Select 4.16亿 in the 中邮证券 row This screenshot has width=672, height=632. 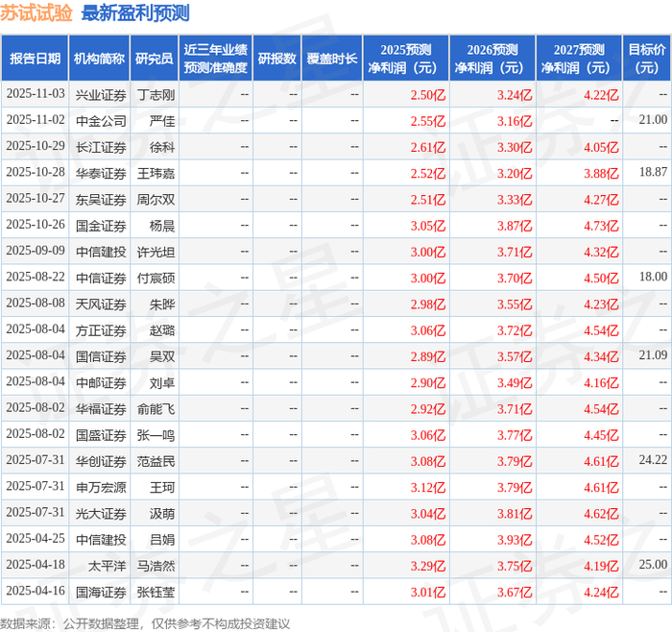pos(601,382)
